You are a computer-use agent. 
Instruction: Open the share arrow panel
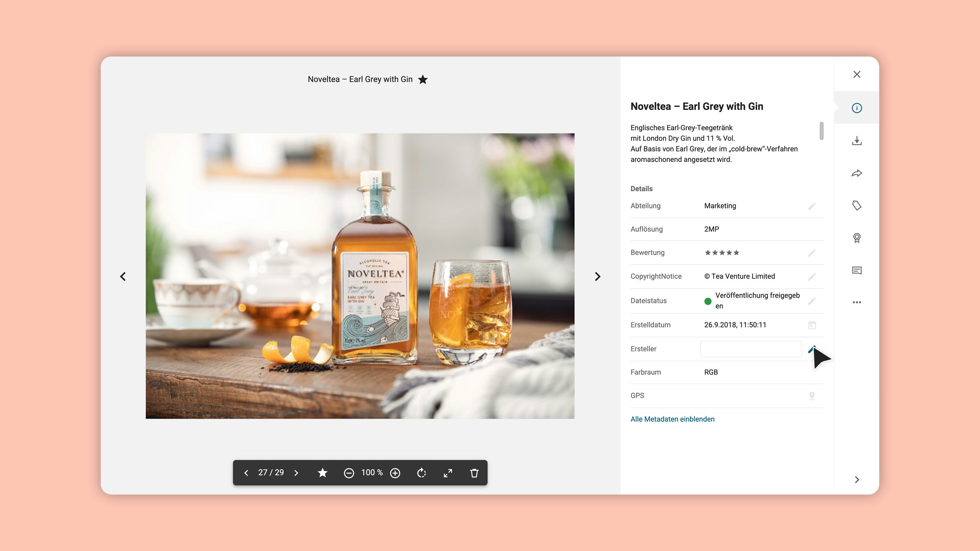[x=857, y=173]
